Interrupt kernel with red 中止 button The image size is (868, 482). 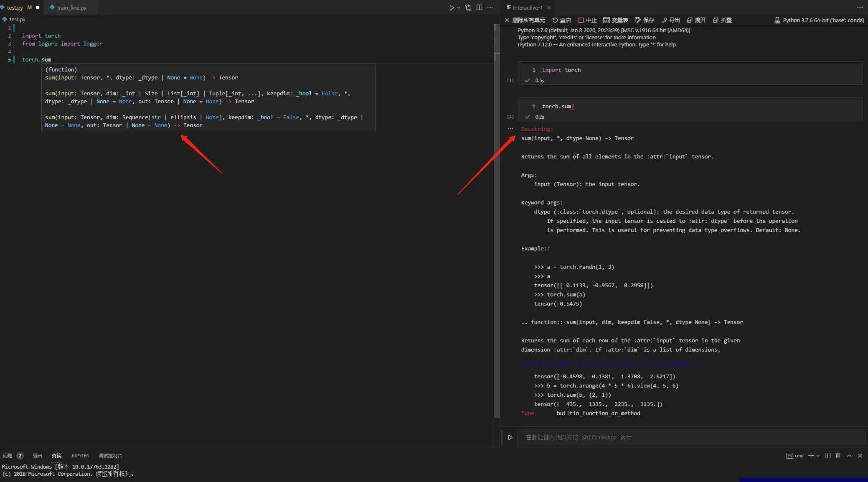[x=587, y=20]
